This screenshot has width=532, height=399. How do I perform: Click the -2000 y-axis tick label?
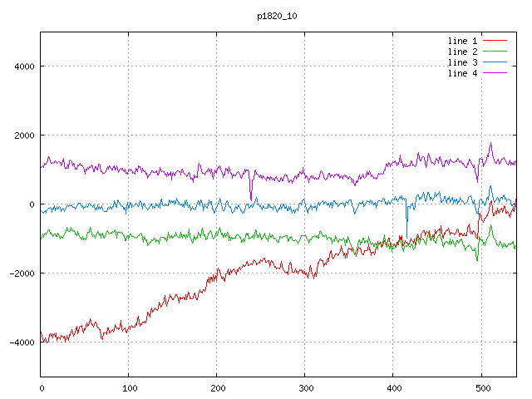(x=20, y=273)
